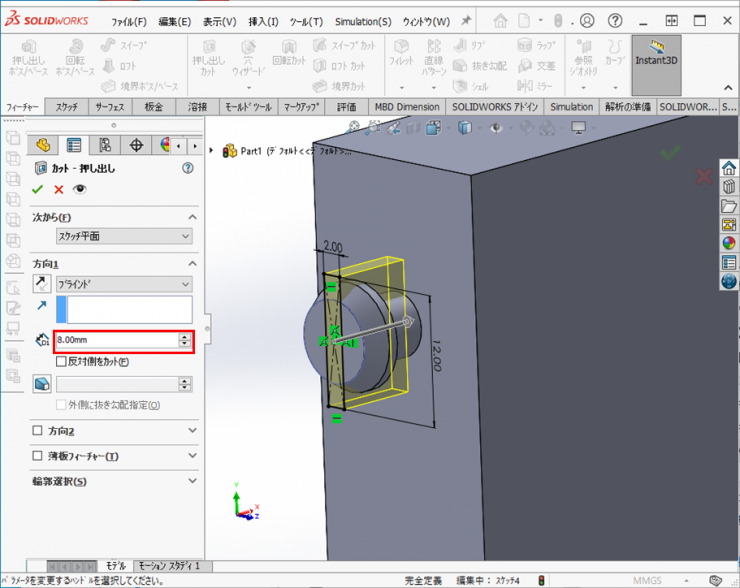Expand the 輪郭選択 section

(x=193, y=481)
